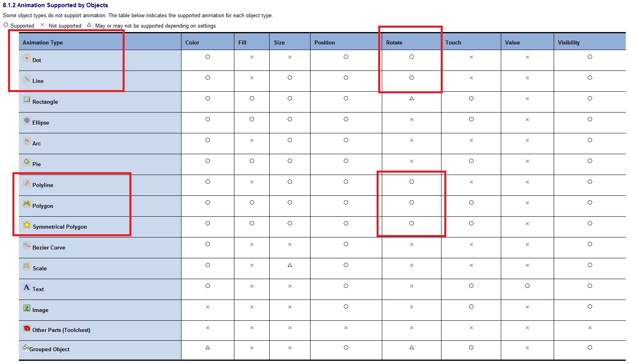Click the Rectangle object icon
Image resolution: width=629 pixels, height=364 pixels.
click(x=26, y=99)
